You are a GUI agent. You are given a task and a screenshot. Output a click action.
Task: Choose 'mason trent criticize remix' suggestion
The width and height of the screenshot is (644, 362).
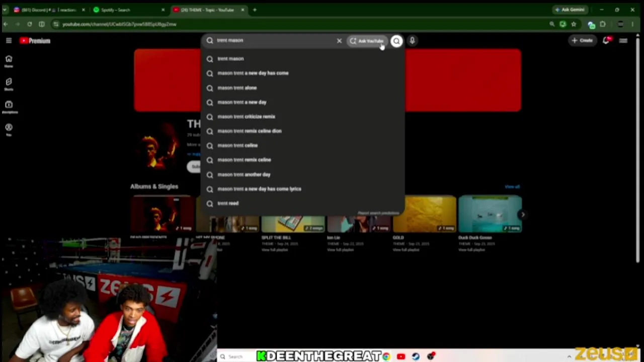click(x=303, y=117)
